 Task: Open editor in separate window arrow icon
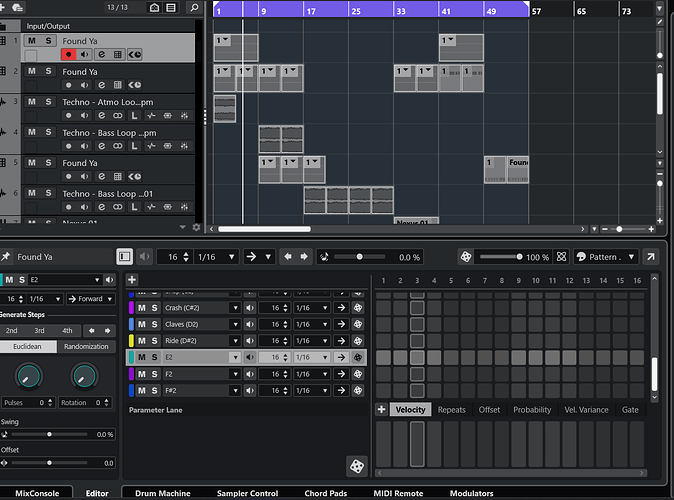click(651, 257)
